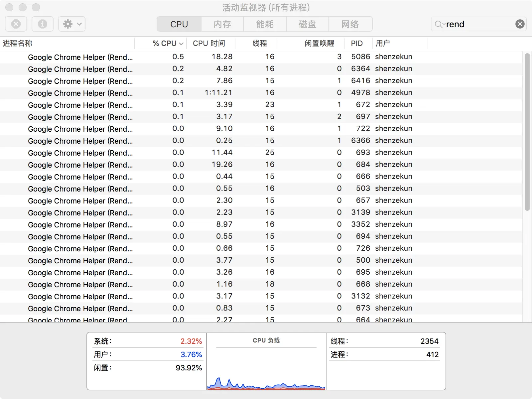532x399 pixels.
Task: Open the process info (i) button
Action: (43, 24)
